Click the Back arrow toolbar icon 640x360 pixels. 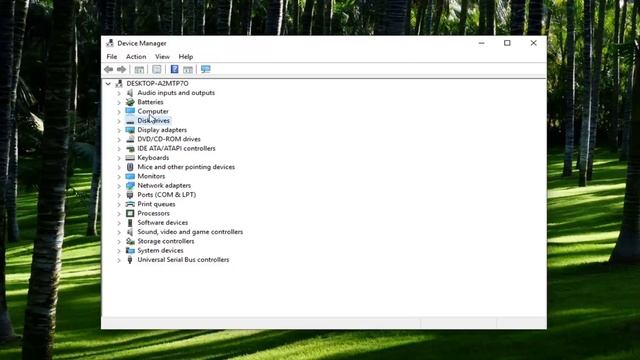[x=109, y=69]
